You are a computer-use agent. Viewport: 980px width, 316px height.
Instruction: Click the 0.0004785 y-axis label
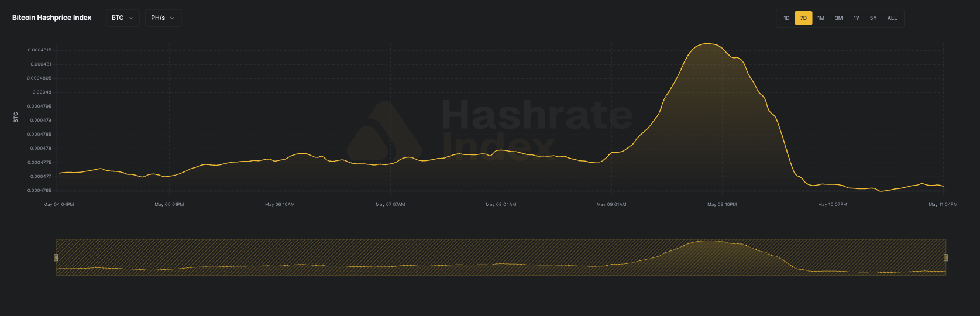(x=40, y=135)
